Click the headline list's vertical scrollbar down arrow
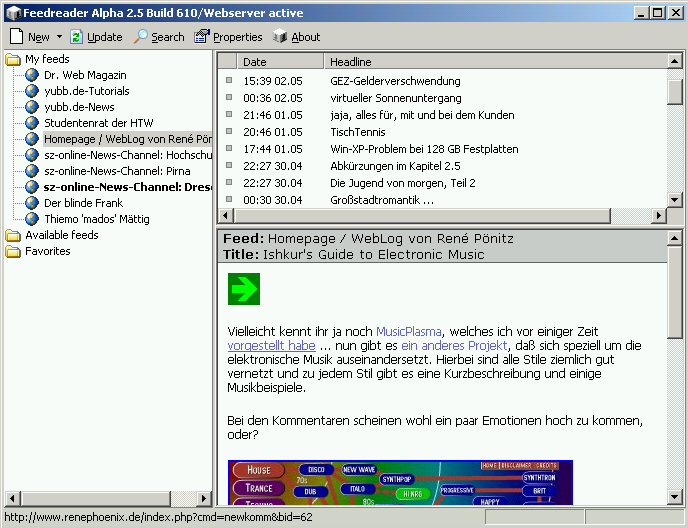 [675, 199]
